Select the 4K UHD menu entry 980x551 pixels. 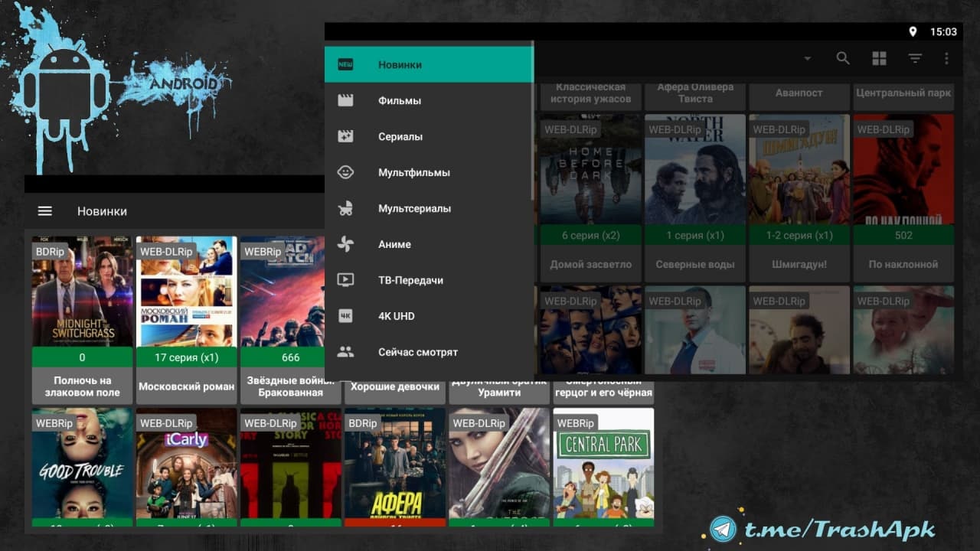pyautogui.click(x=429, y=316)
